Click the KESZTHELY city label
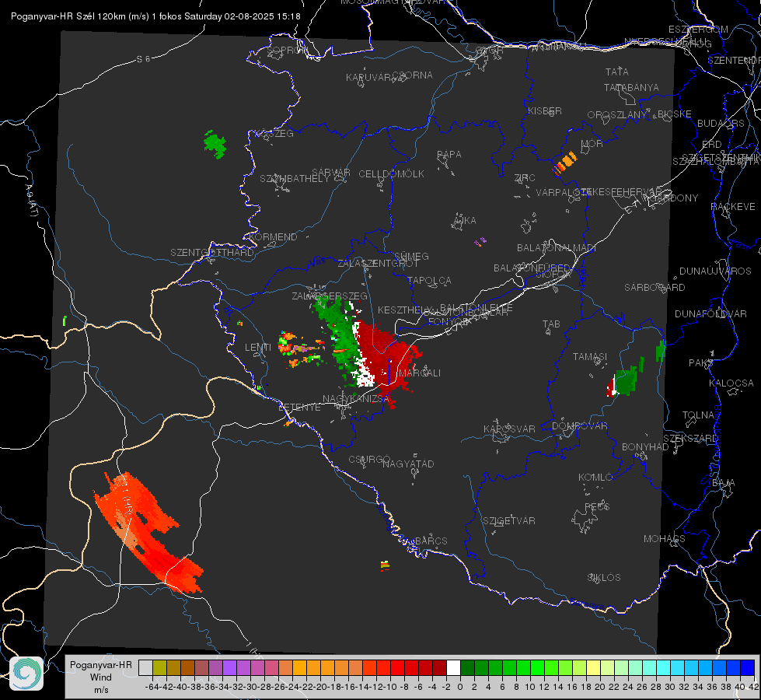Screen dimensions: 761x700 (403, 310)
